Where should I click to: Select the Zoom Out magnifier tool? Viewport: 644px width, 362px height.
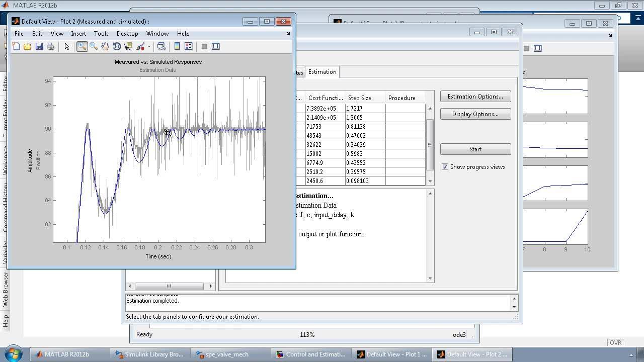pyautogui.click(x=94, y=46)
